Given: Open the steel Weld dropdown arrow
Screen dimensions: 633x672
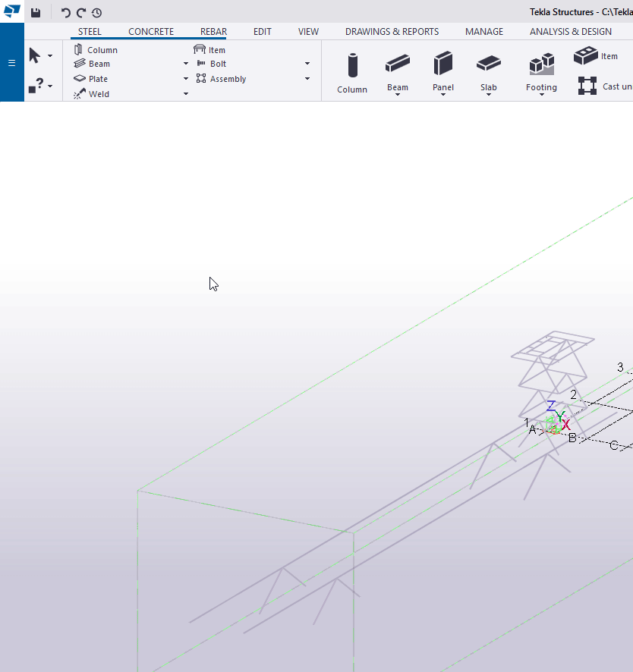Looking at the screenshot, I should coord(186,94).
